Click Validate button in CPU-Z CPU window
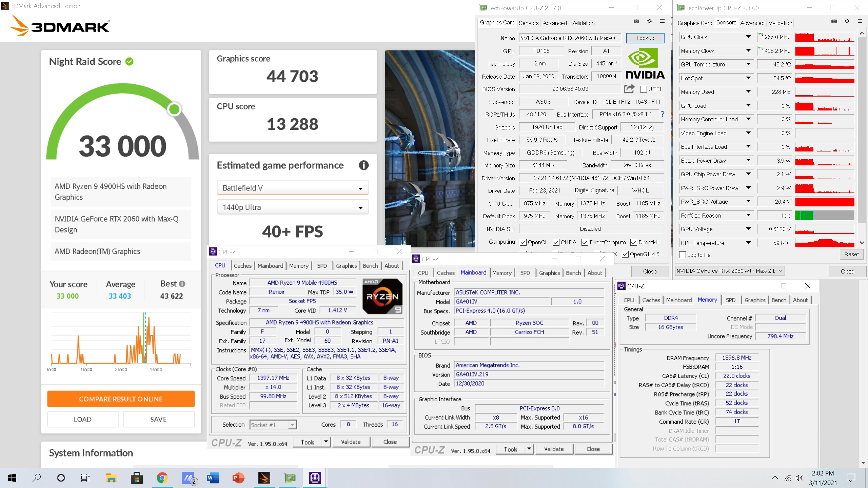This screenshot has width=868, height=488. [x=351, y=442]
